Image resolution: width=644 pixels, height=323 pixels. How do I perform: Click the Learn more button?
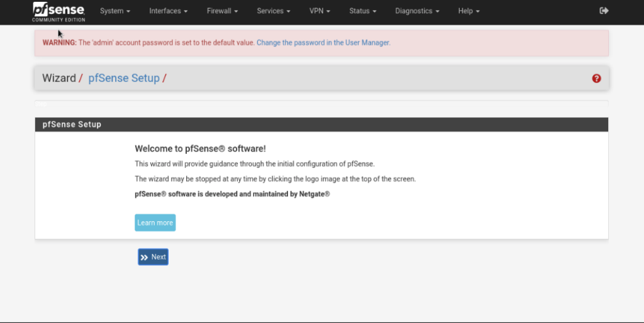(x=155, y=222)
